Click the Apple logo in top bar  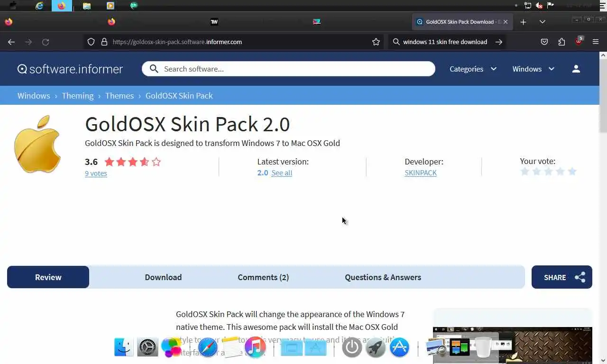[x=13, y=6]
